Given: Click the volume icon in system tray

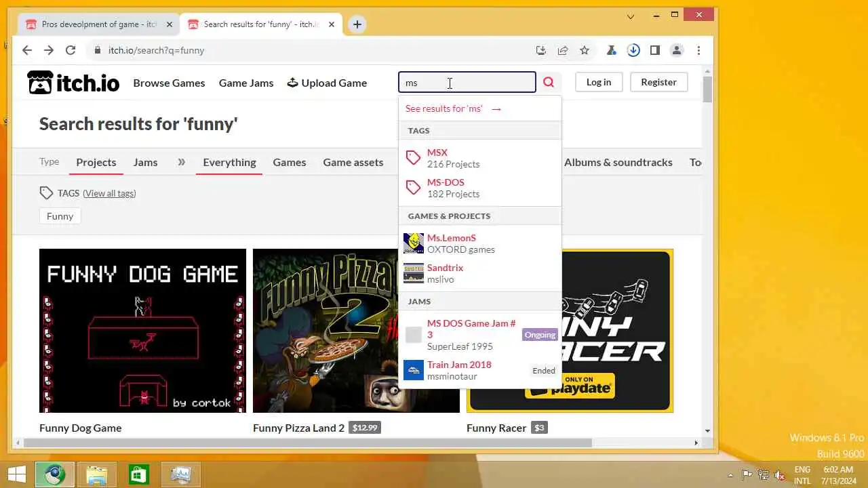Looking at the screenshot, I should [781, 474].
